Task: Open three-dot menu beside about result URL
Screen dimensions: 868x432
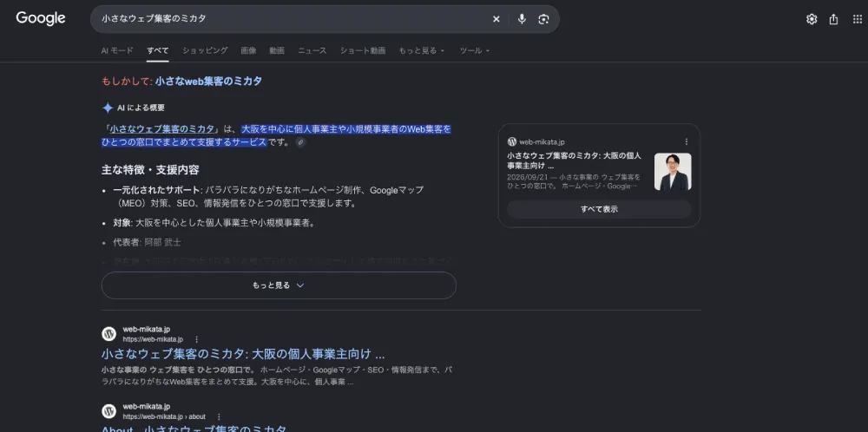Action: (x=219, y=416)
